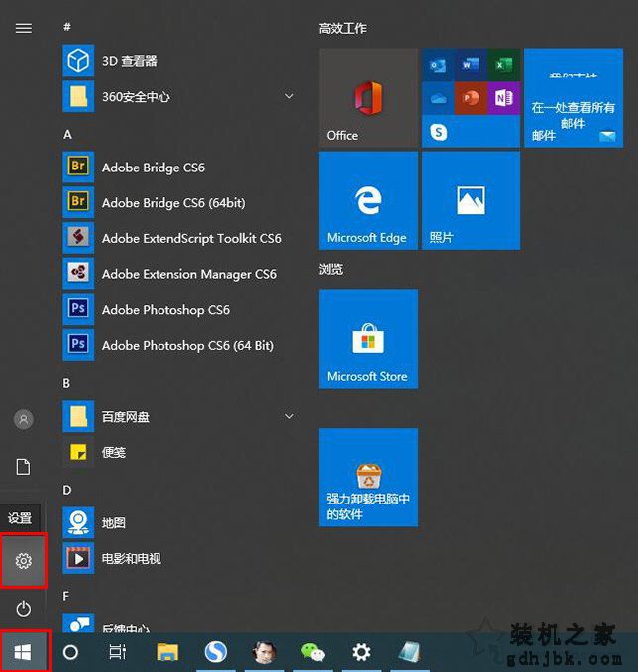Launch Adobe Bridge CS6 (64bit) icon
This screenshot has width=638, height=672.
[x=78, y=202]
